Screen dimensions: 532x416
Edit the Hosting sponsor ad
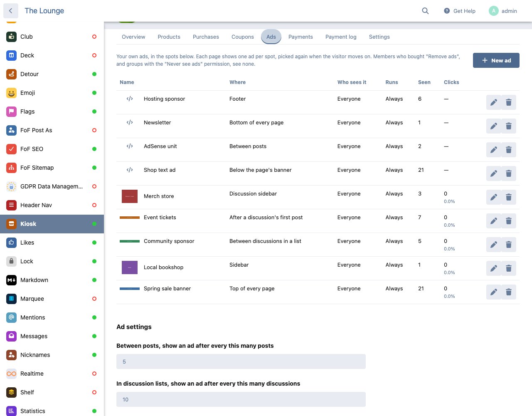pos(494,102)
